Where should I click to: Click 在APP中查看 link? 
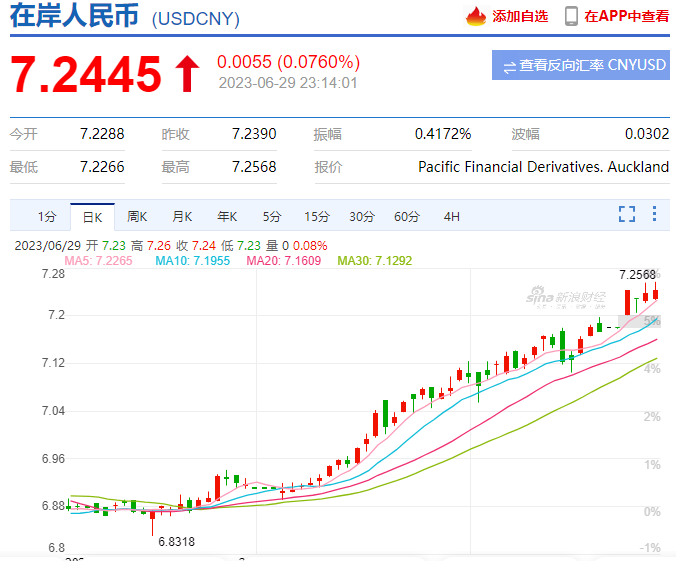626,16
